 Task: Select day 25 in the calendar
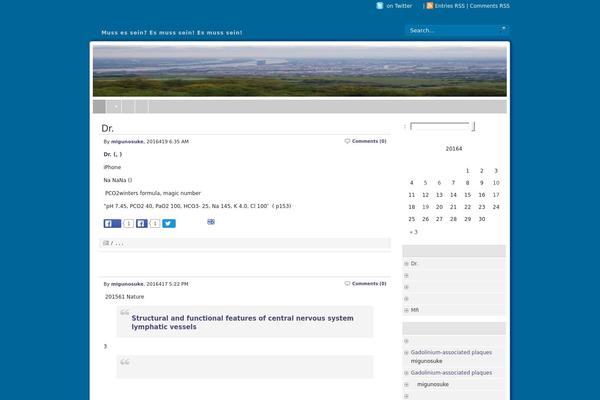pos(411,219)
